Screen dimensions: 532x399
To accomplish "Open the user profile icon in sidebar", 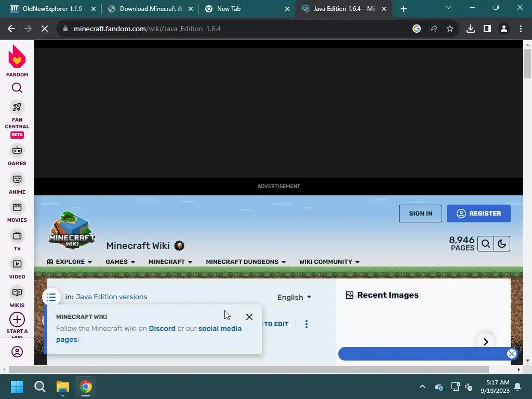I will coord(17,352).
